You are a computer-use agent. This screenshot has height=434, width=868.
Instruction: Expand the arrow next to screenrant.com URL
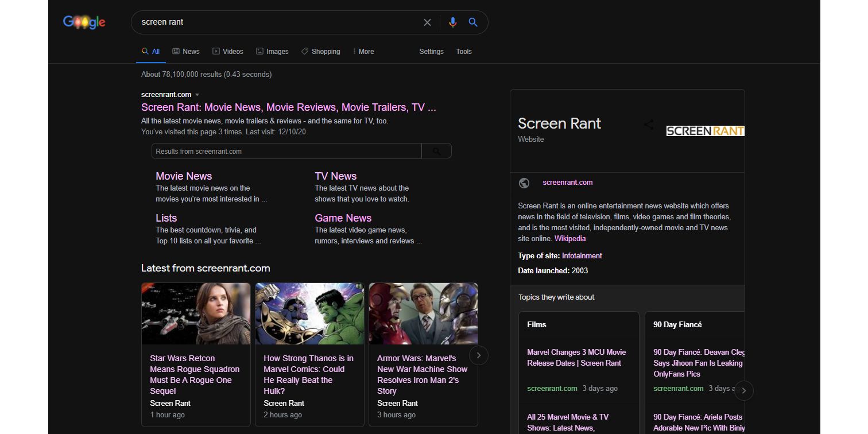click(197, 94)
